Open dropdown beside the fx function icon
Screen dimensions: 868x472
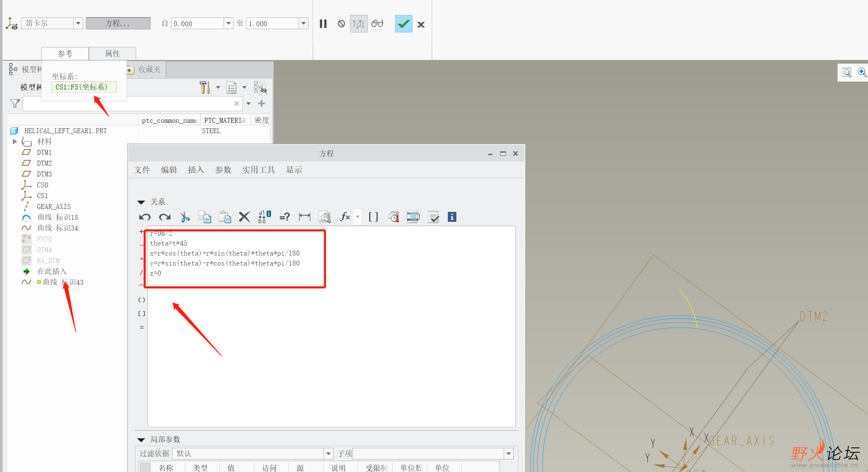coord(358,217)
